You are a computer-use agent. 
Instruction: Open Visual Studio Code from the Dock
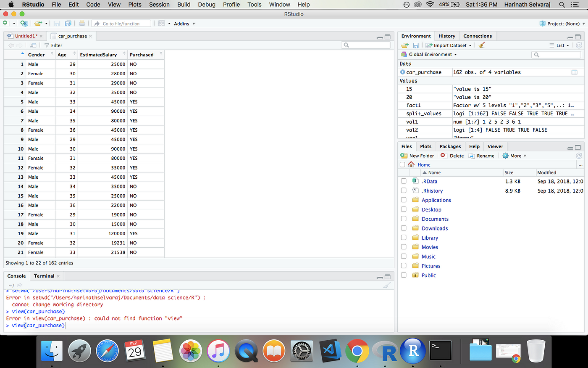331,351
